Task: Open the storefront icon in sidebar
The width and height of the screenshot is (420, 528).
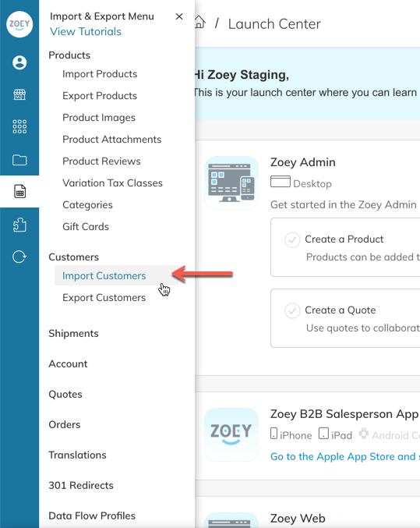Action: point(19,94)
